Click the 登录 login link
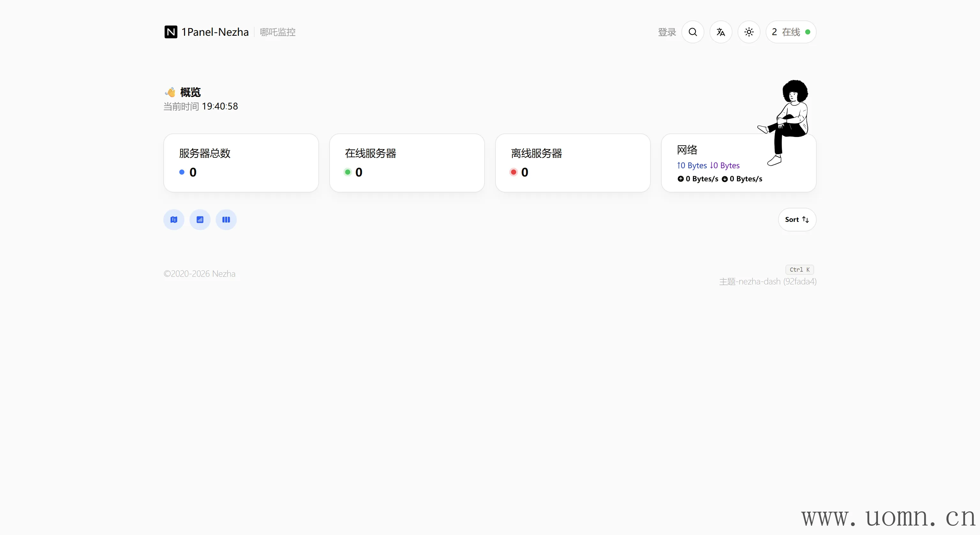The image size is (980, 535). (x=667, y=32)
